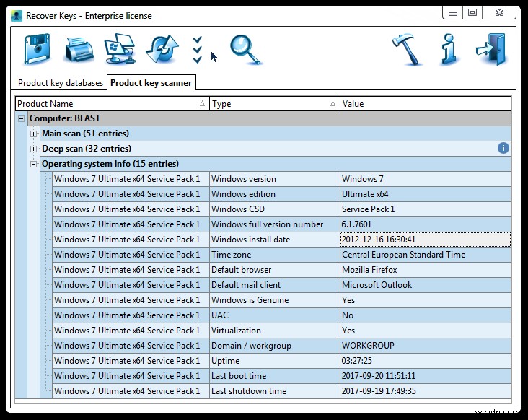Click the info badge on Deep scan row

pyautogui.click(x=503, y=148)
